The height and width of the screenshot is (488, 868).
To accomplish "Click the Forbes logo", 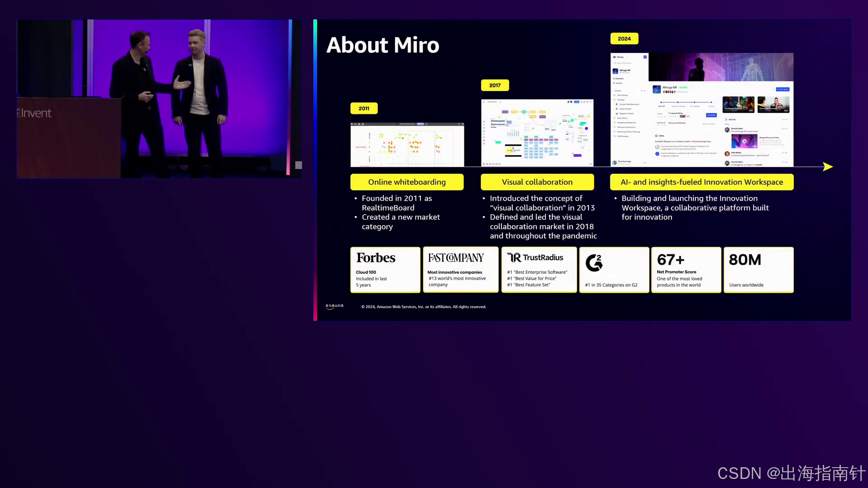I will pos(376,258).
